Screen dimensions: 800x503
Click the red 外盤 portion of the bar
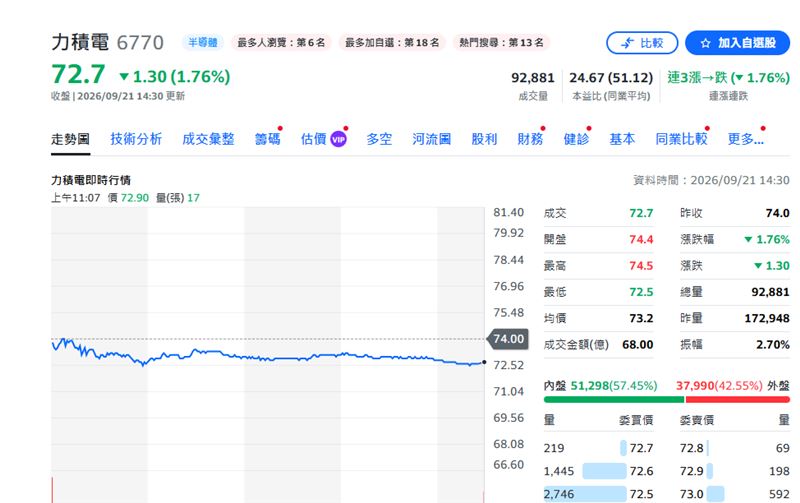(x=738, y=399)
